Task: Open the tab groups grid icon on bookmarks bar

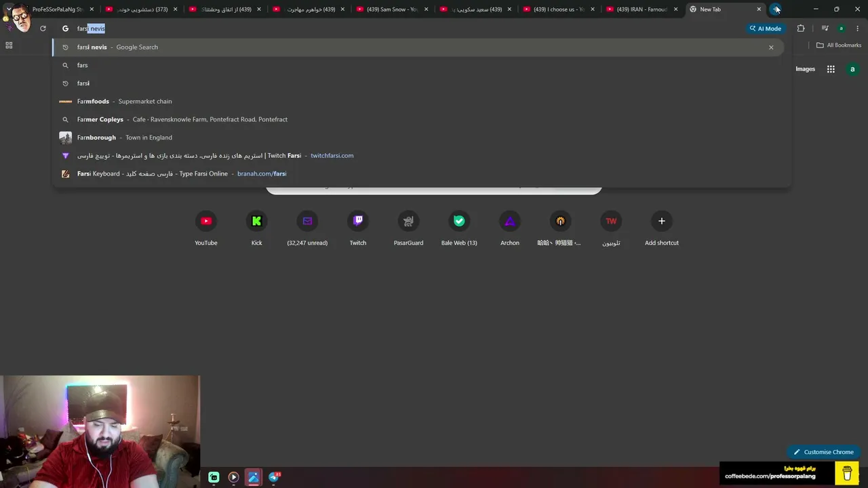Action: point(9,45)
